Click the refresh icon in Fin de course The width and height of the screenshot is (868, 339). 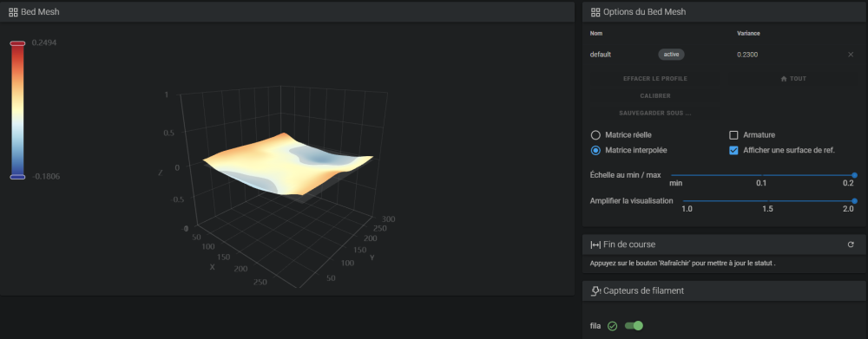click(x=851, y=244)
